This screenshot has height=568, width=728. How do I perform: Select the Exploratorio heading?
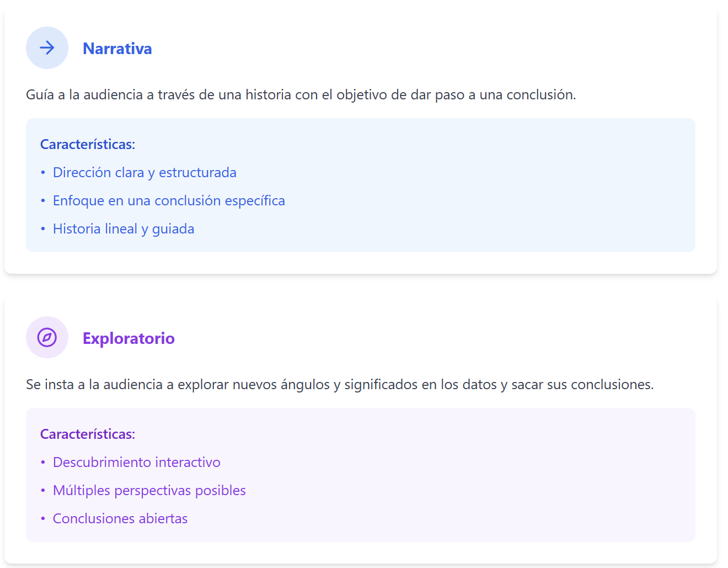point(129,338)
